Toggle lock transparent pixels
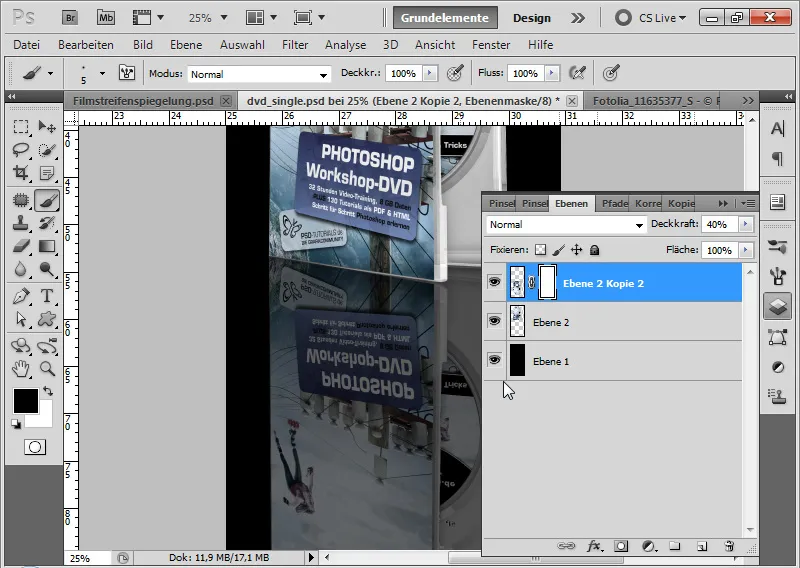This screenshot has width=800, height=568. [x=540, y=250]
